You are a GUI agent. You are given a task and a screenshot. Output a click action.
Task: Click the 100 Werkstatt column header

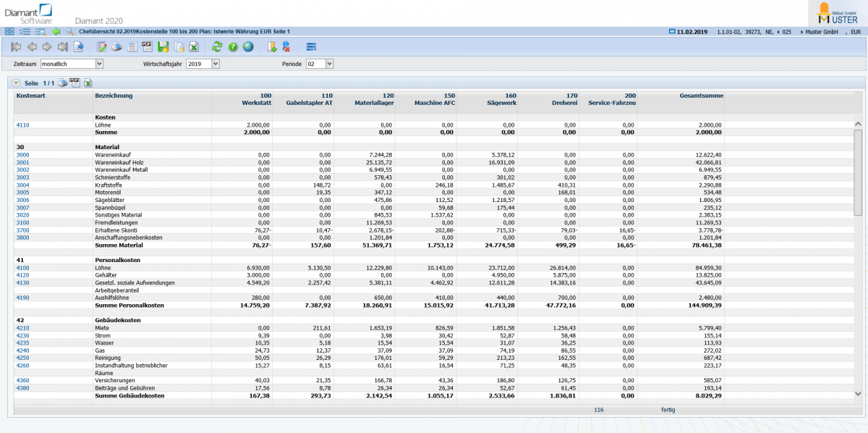pyautogui.click(x=257, y=99)
